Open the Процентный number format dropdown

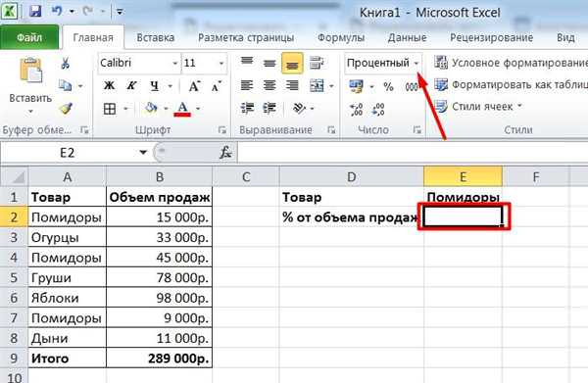click(x=416, y=64)
